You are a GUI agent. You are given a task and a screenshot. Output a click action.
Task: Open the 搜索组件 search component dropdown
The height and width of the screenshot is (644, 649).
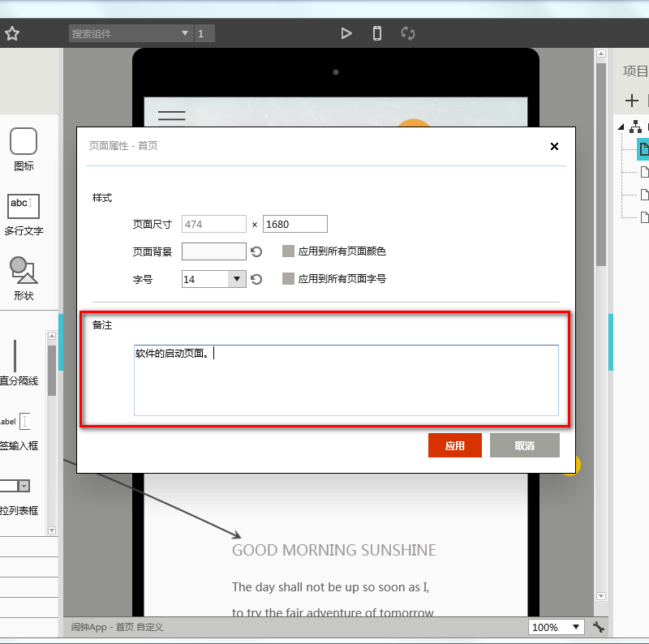click(x=184, y=33)
